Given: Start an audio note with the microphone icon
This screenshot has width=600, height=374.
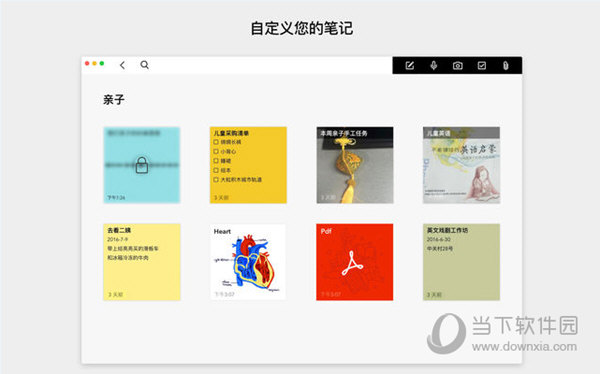Looking at the screenshot, I should [x=434, y=65].
